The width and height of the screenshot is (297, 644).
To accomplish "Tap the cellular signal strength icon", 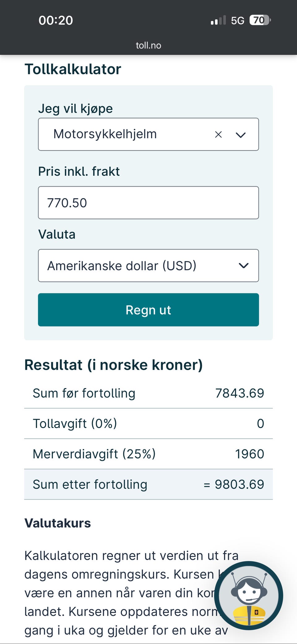I will [x=218, y=20].
